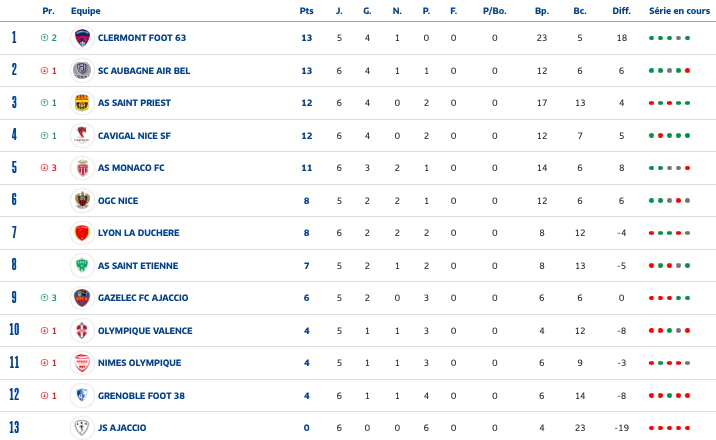This screenshot has width=716, height=440.
Task: Click the Clermont Foot 63 club crest
Action: coord(82,38)
